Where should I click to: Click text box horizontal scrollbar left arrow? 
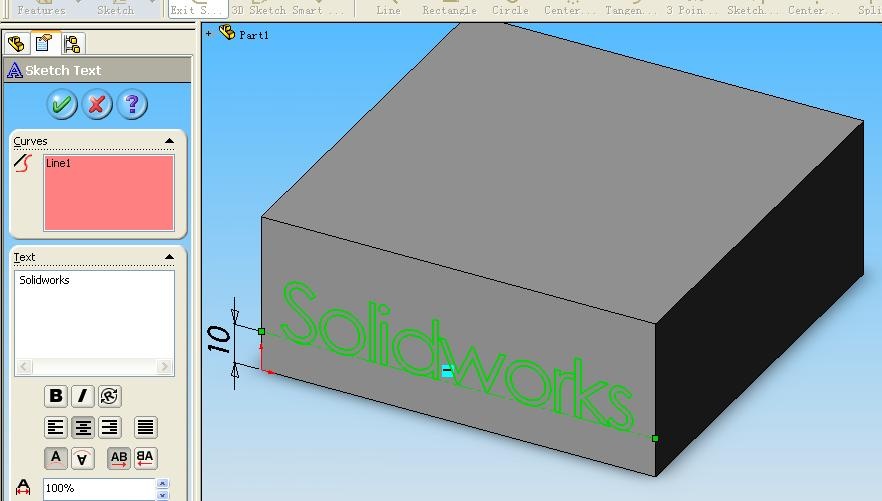click(x=24, y=367)
